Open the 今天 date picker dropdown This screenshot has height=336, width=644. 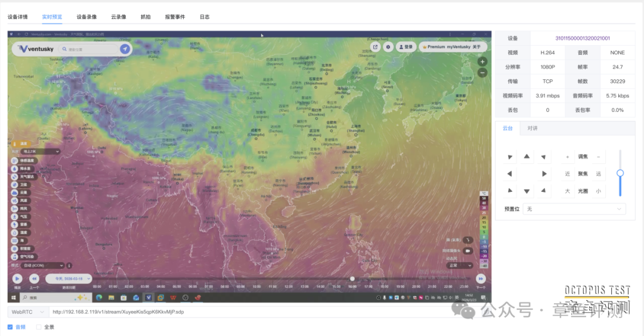68,279
